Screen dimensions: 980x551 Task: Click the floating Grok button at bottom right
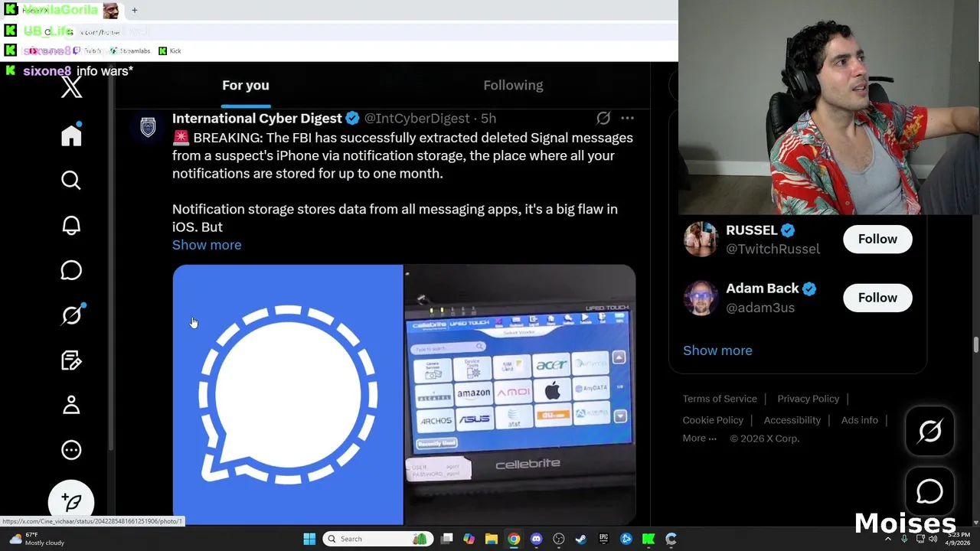click(x=929, y=432)
